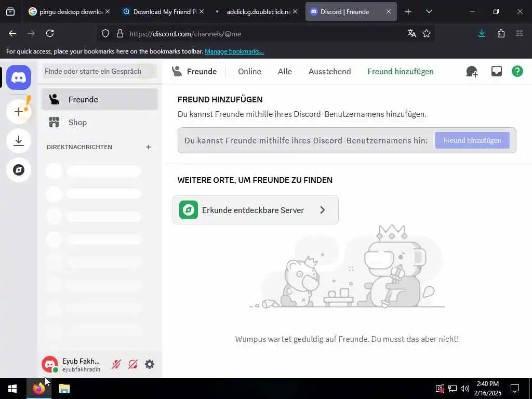This screenshot has width=532, height=399.
Task: Go back with browser back arrow
Action: 12,33
